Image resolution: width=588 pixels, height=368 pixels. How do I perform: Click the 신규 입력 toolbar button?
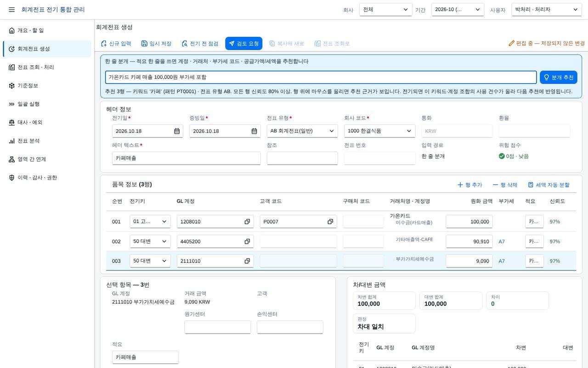coord(116,44)
